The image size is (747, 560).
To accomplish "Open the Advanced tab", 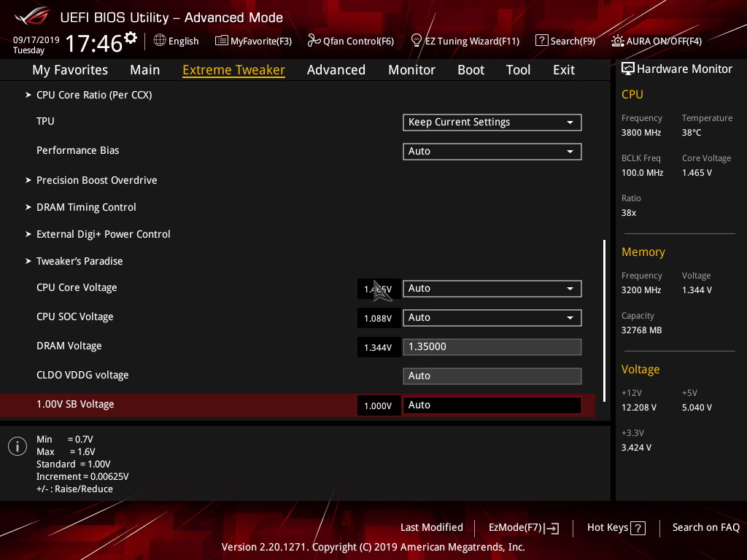I will pos(336,70).
